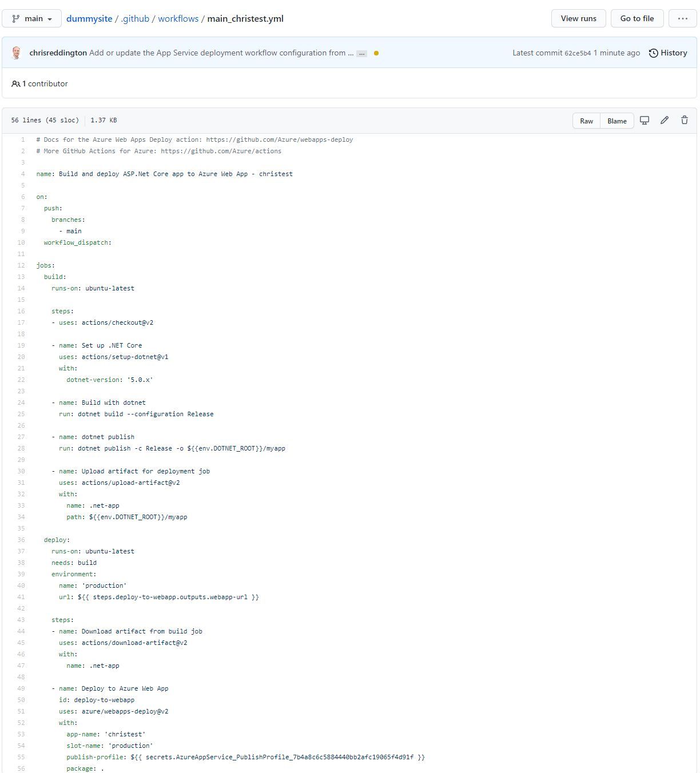Image resolution: width=700 pixels, height=773 pixels.
Task: Click the git branch icon on main button
Action: 15,19
